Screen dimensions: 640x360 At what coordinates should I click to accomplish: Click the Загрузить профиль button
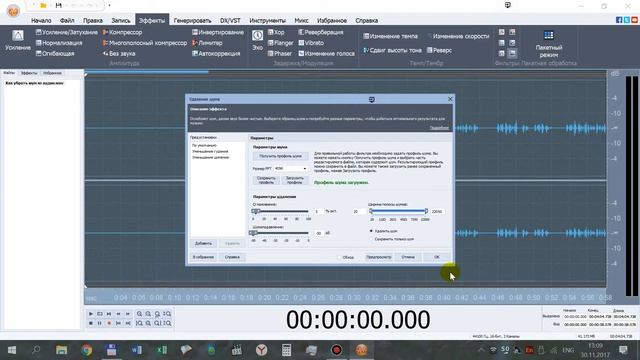click(x=294, y=180)
